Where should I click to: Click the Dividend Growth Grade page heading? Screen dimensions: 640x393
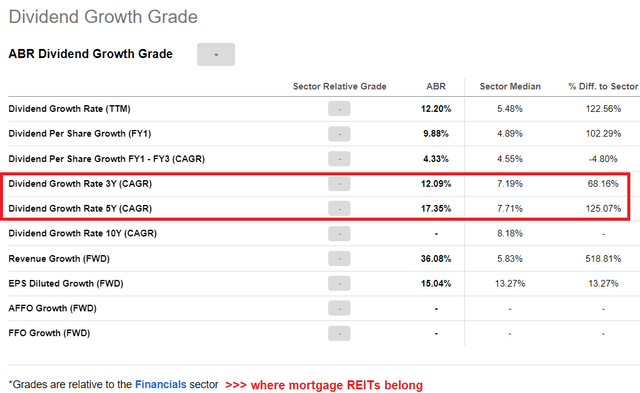pyautogui.click(x=103, y=17)
